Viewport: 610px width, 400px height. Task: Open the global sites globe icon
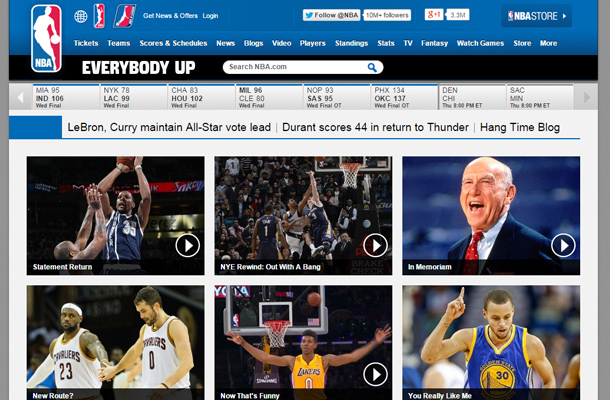point(80,17)
